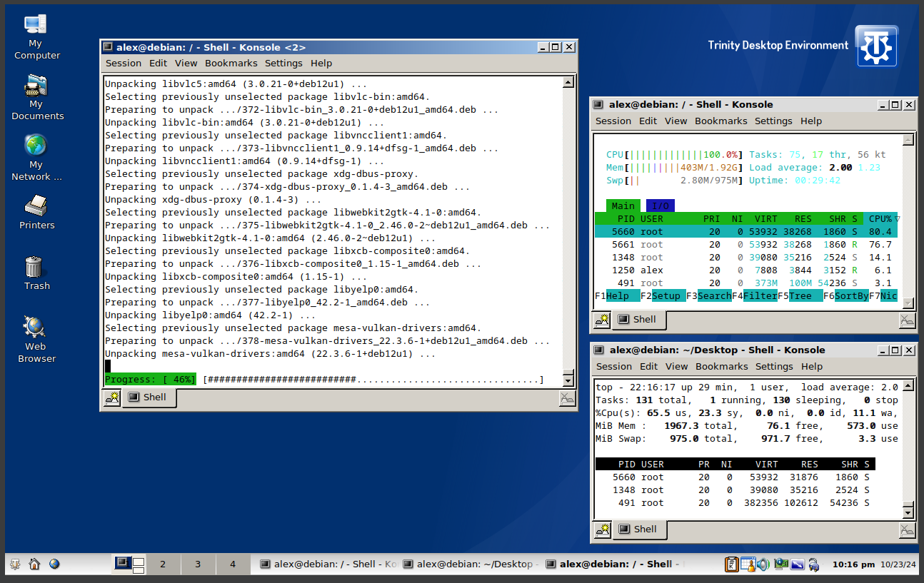This screenshot has width=924, height=583.
Task: Click the CPU% sort column header in htop
Action: pyautogui.click(x=879, y=218)
